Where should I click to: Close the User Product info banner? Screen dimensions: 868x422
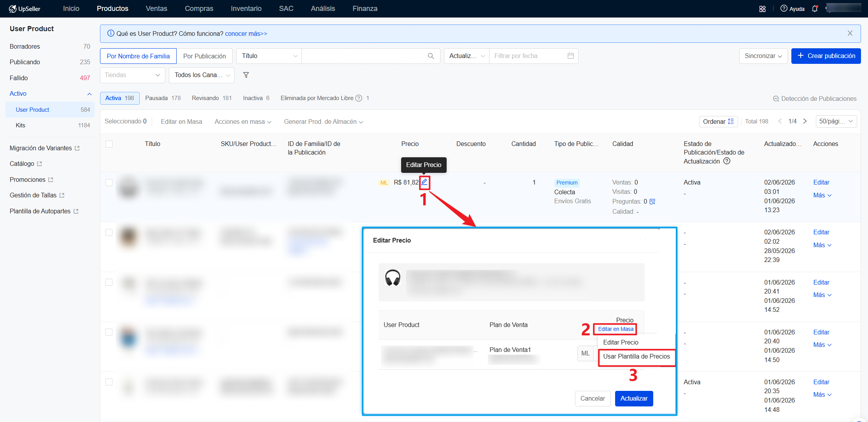pyautogui.click(x=850, y=33)
